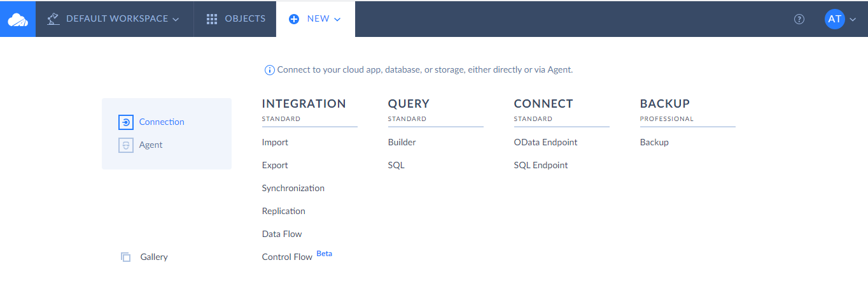Click the Agent icon in left panel

126,145
